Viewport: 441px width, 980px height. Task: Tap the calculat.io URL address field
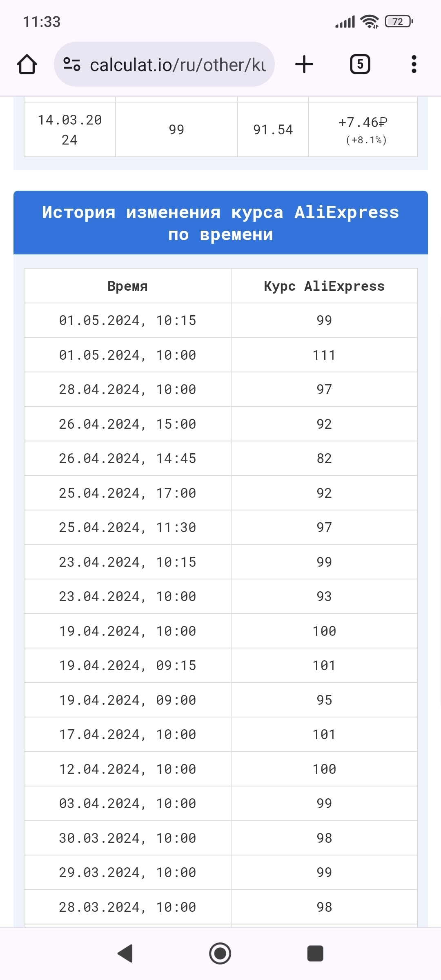(178, 65)
